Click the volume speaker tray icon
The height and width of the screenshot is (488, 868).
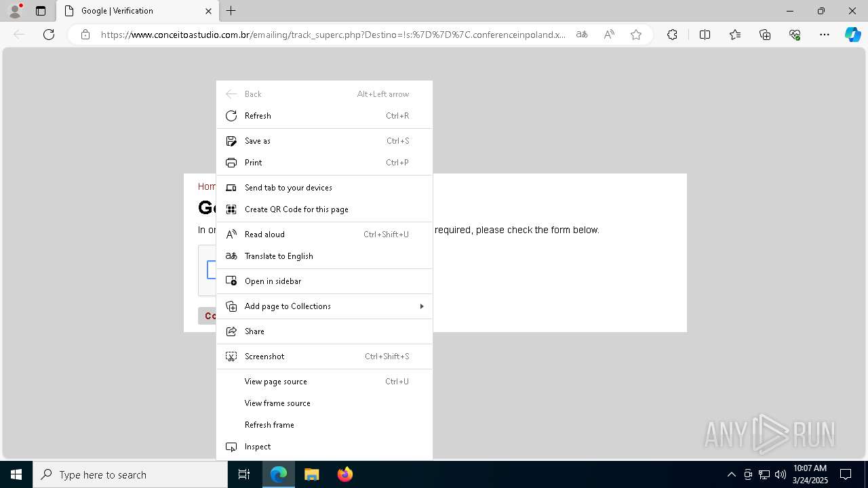coord(781,474)
